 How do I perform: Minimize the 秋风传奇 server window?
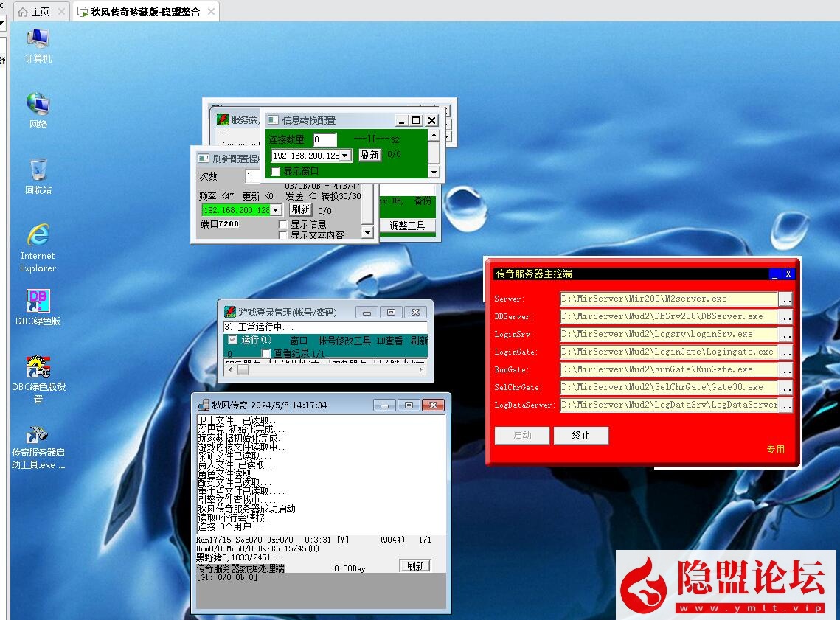(384, 405)
